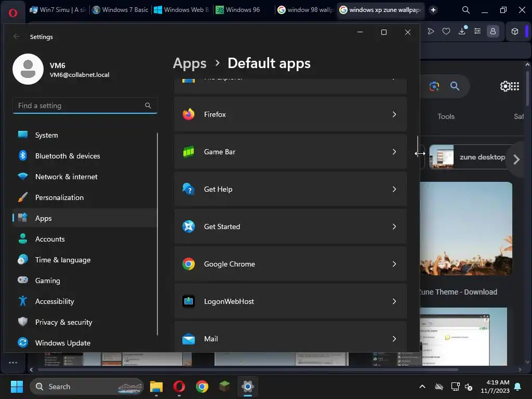Image resolution: width=532 pixels, height=399 pixels.
Task: Click Google search magnifier button
Action: pyautogui.click(x=455, y=86)
